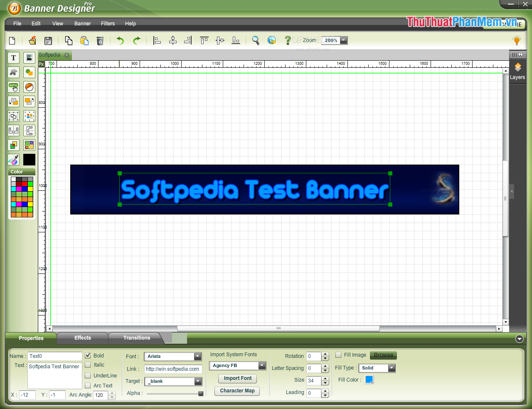Image resolution: width=532 pixels, height=409 pixels.
Task: Open the Character Map dialog
Action: [237, 391]
